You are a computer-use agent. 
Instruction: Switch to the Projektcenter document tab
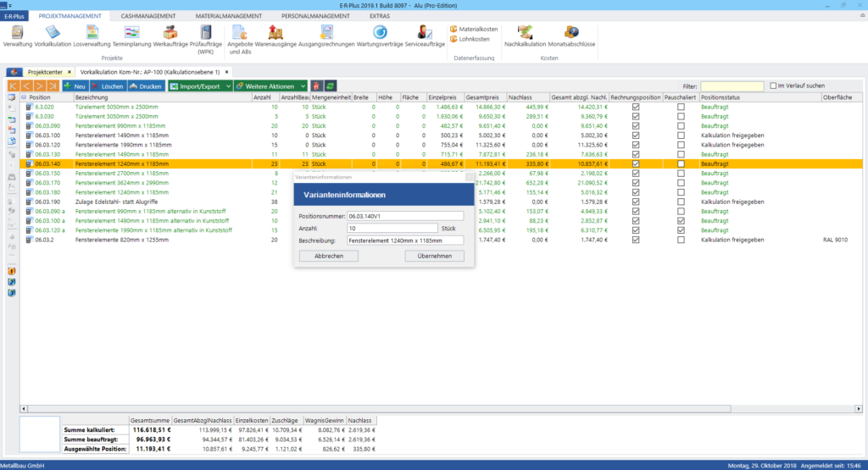click(x=45, y=72)
